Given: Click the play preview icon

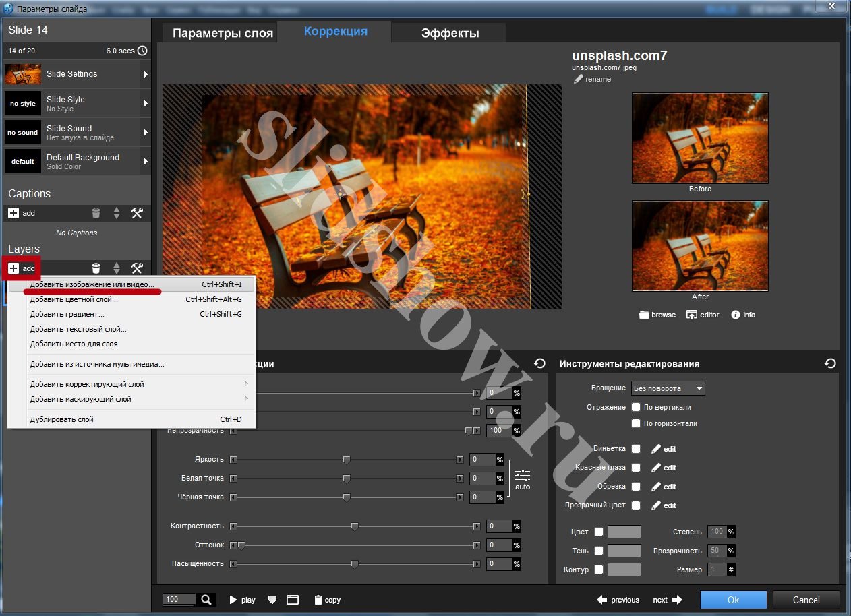Looking at the screenshot, I should (233, 600).
